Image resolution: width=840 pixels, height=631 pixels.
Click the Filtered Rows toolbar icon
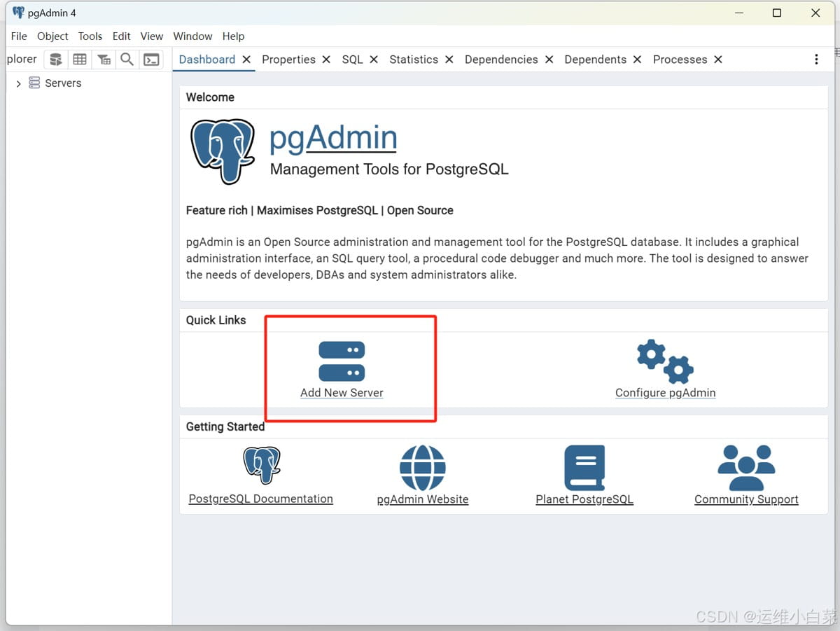pyautogui.click(x=104, y=60)
